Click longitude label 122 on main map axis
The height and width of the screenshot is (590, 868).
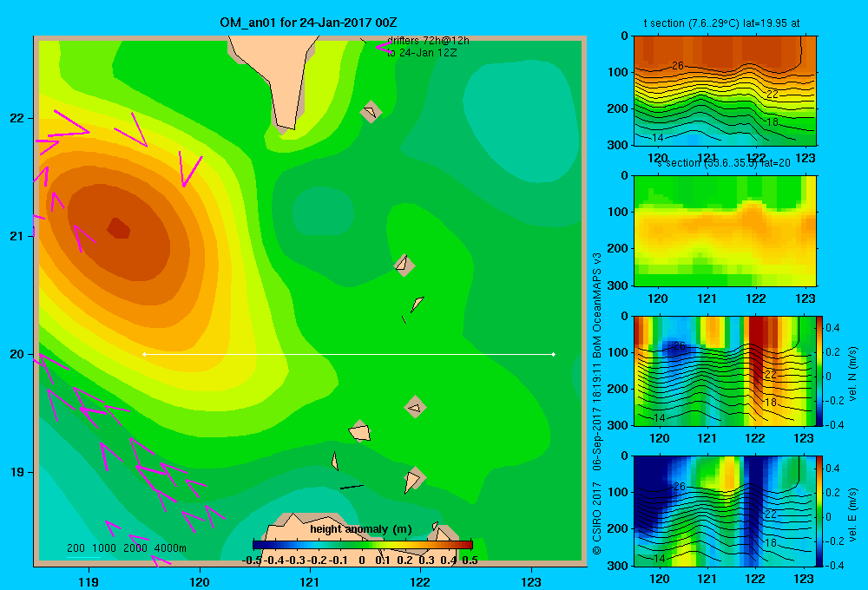coord(420,581)
